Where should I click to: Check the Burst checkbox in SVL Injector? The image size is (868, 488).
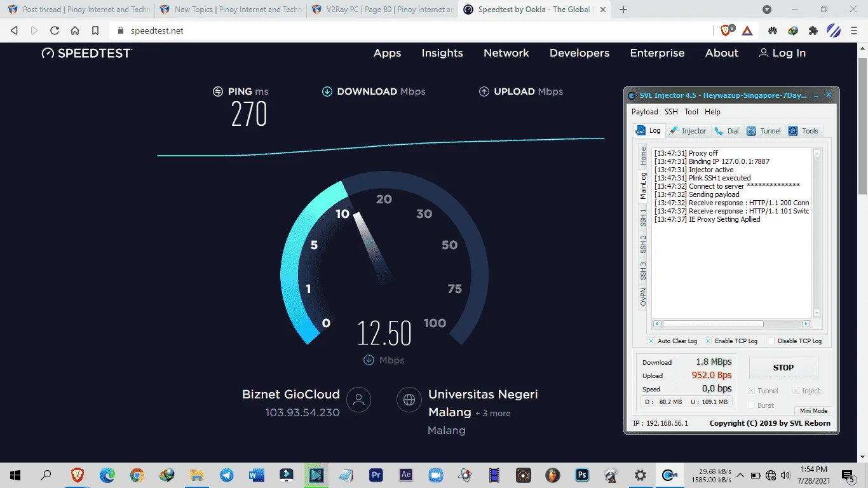752,405
